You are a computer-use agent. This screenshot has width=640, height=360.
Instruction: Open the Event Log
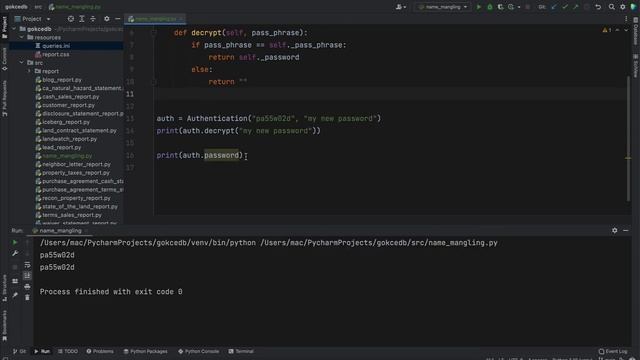pyautogui.click(x=613, y=351)
